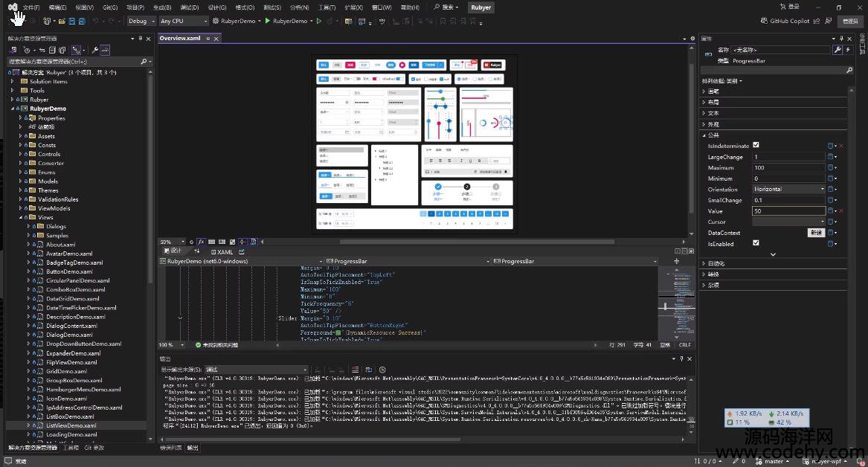Click Solution Explorer Collapse All icon

(x=52, y=50)
